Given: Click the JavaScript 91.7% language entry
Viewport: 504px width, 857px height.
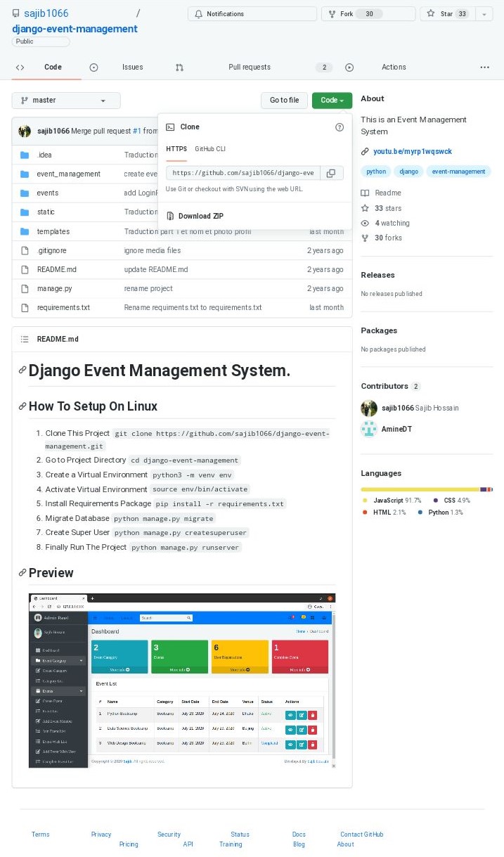Looking at the screenshot, I should pos(392,501).
